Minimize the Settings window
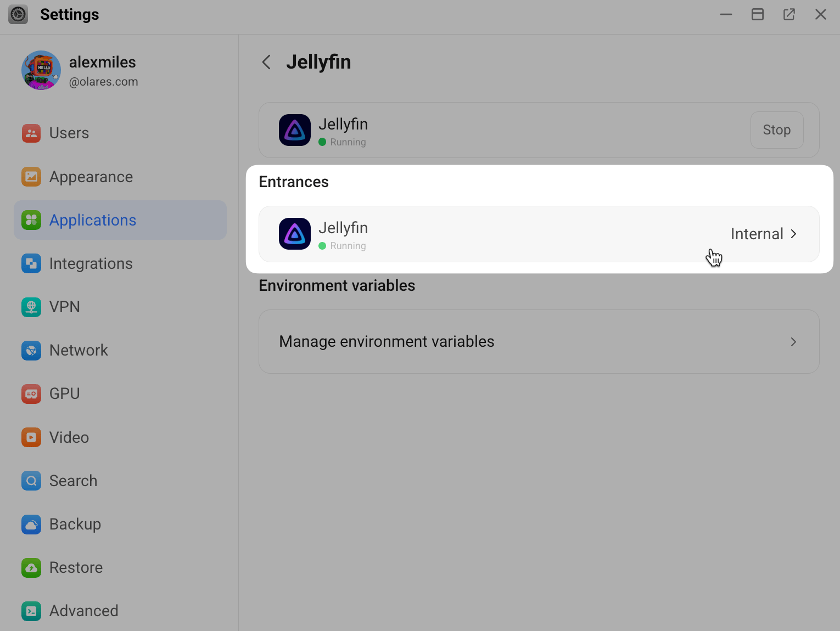 click(726, 14)
